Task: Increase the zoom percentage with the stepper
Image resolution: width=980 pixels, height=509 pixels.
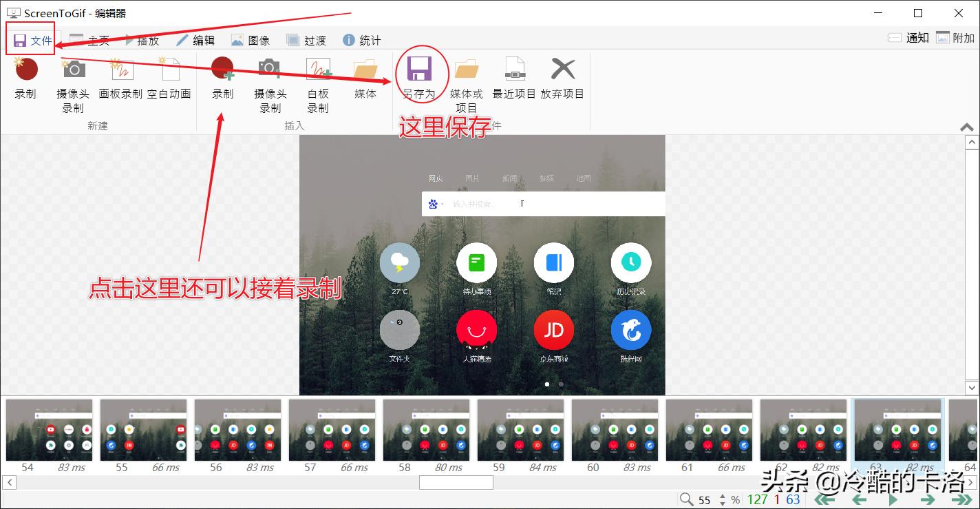Action: 722,497
